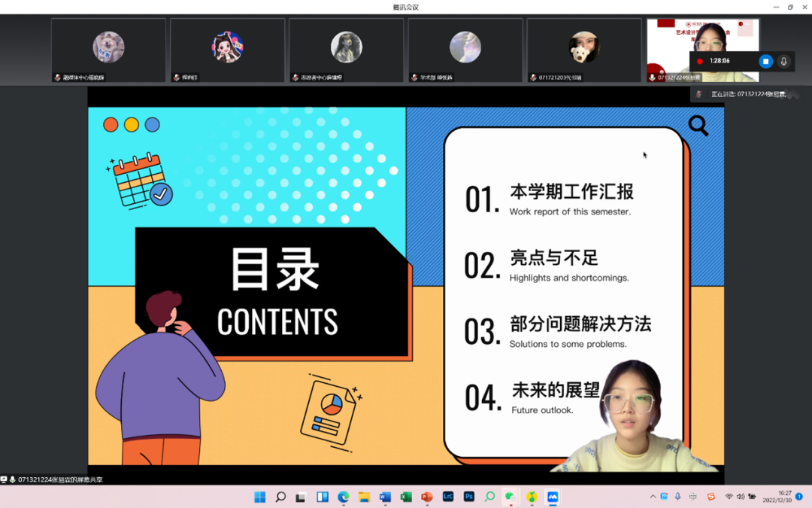Open Windows Start menu
The height and width of the screenshot is (508, 812).
coord(260,497)
